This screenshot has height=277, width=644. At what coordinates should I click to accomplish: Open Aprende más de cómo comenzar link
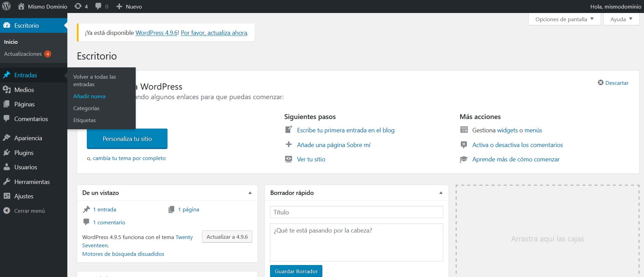point(516,159)
